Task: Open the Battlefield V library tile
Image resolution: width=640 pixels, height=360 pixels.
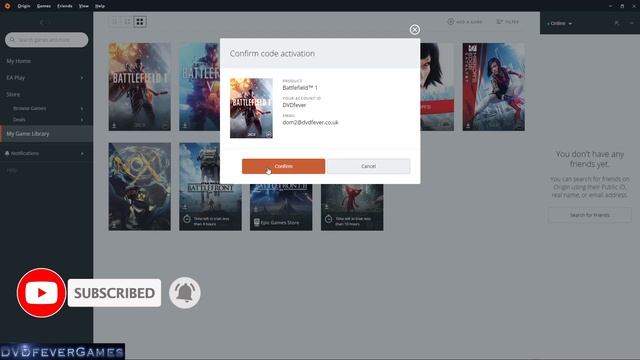Action: click(x=199, y=87)
